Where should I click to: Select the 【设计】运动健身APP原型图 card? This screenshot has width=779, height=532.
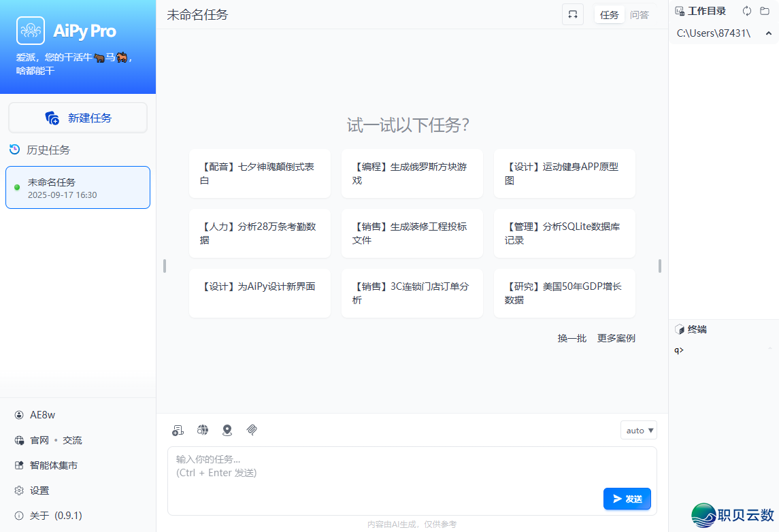565,173
